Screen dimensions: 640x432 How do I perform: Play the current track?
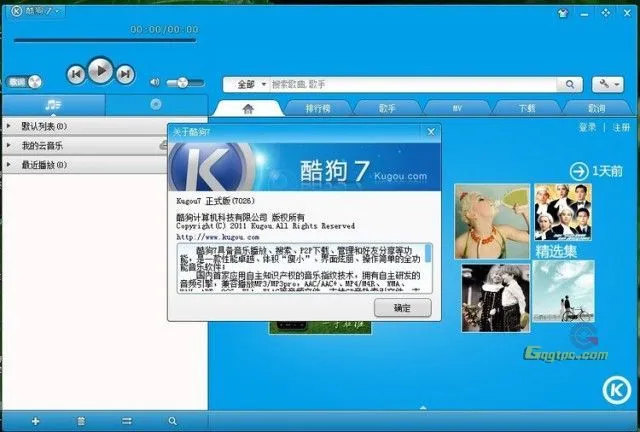(100, 71)
